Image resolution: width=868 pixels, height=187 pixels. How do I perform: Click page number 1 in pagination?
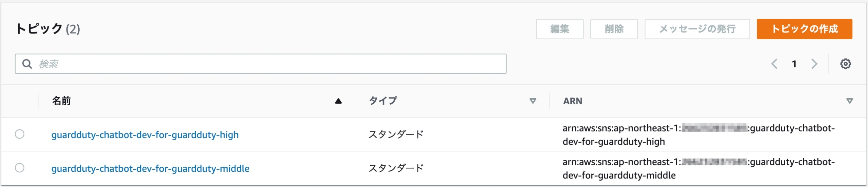click(794, 64)
